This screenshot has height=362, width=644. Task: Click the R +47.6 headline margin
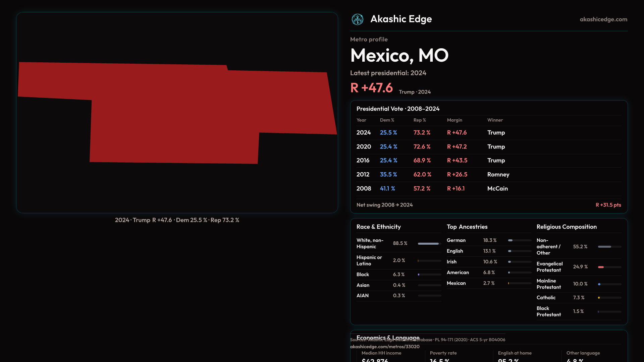(x=371, y=88)
